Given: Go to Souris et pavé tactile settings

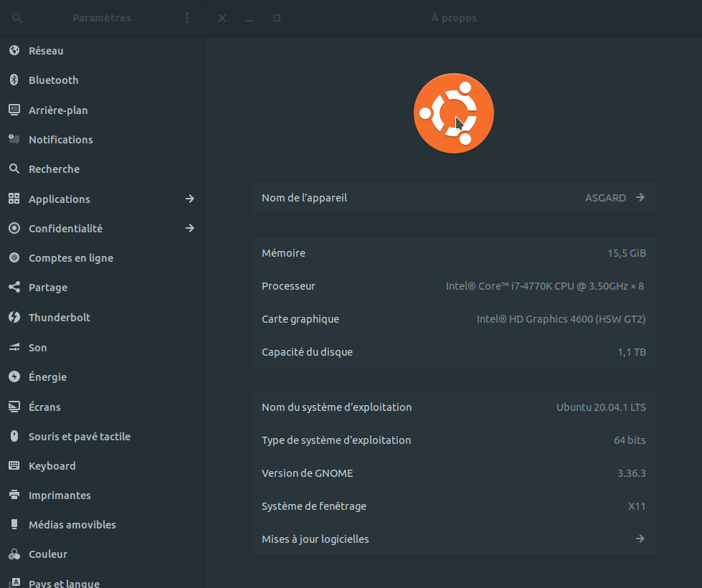Looking at the screenshot, I should tap(79, 437).
